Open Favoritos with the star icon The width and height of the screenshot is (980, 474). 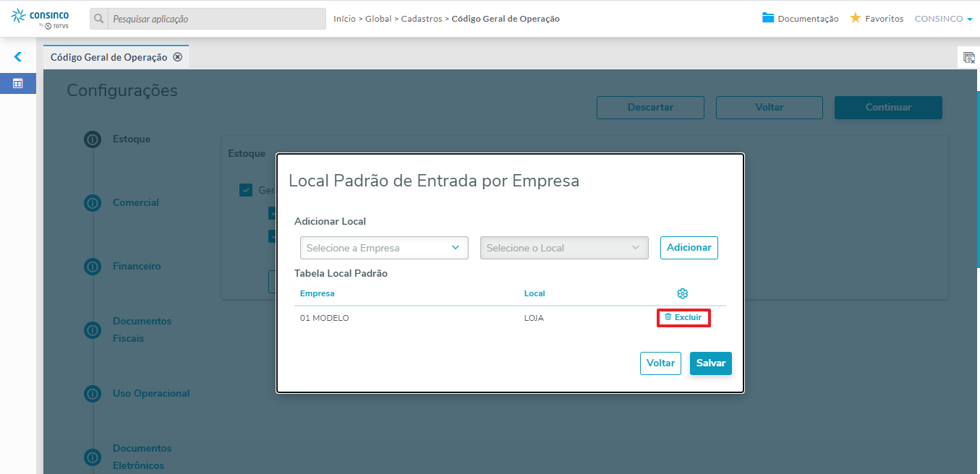coord(876,19)
